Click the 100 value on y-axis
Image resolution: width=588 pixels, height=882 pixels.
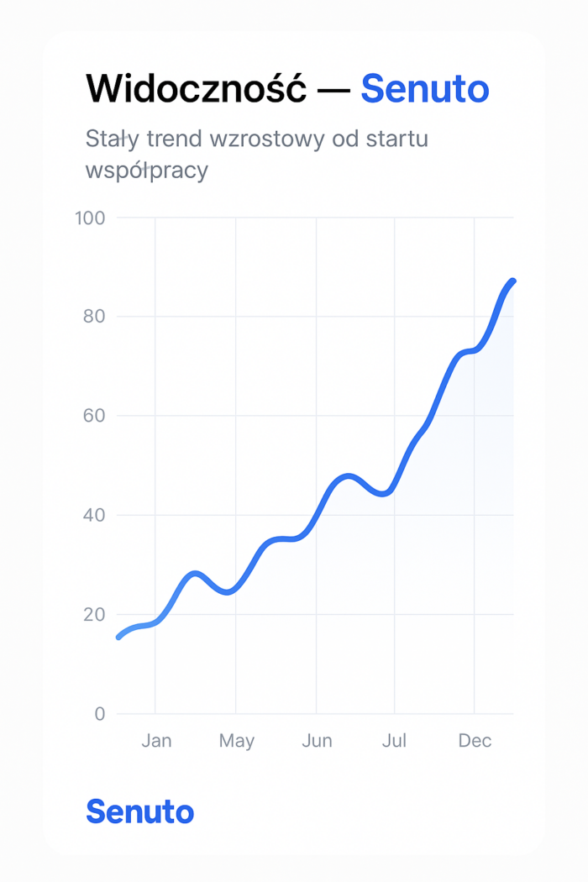tap(90, 218)
